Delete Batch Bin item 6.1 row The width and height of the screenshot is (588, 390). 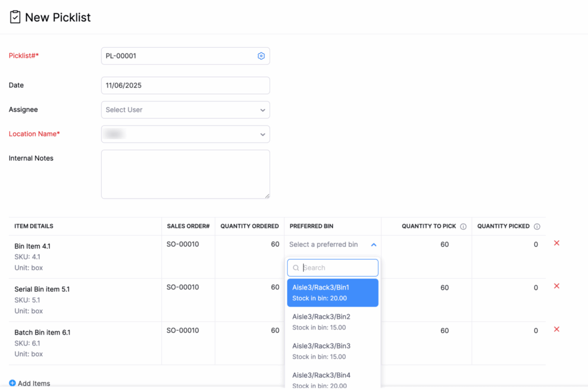pyautogui.click(x=556, y=329)
